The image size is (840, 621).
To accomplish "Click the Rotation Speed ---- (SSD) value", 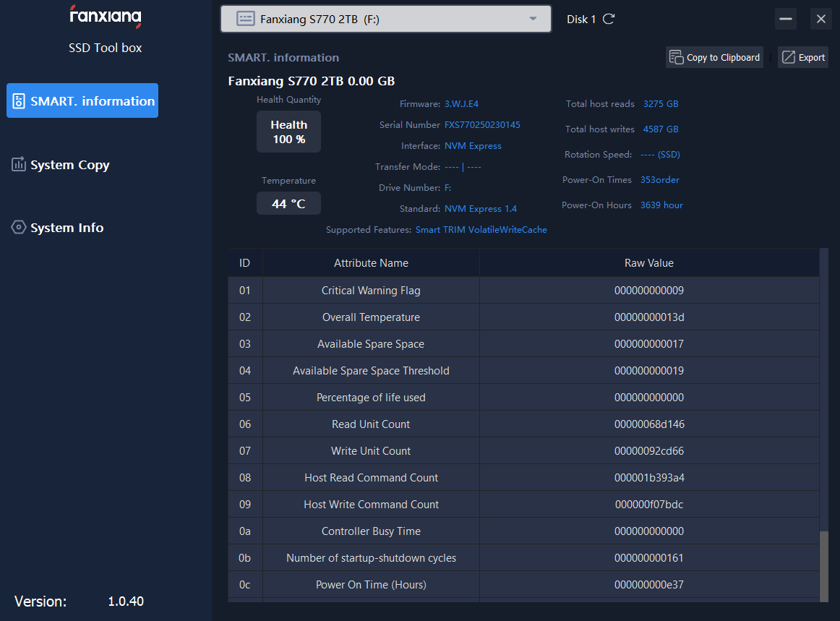I will (660, 154).
